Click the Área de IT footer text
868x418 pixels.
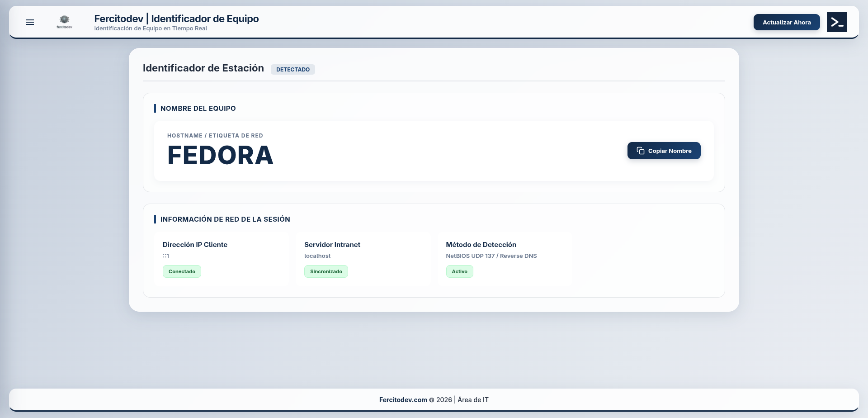pyautogui.click(x=473, y=400)
